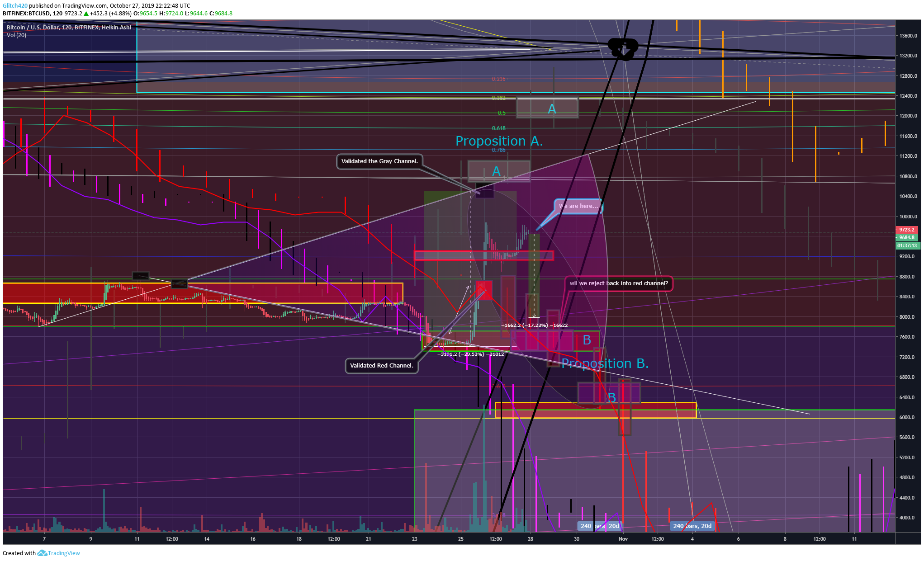Click the Bitcoin / U.S. Dollar chart title
The height and width of the screenshot is (561, 924).
pyautogui.click(x=69, y=28)
